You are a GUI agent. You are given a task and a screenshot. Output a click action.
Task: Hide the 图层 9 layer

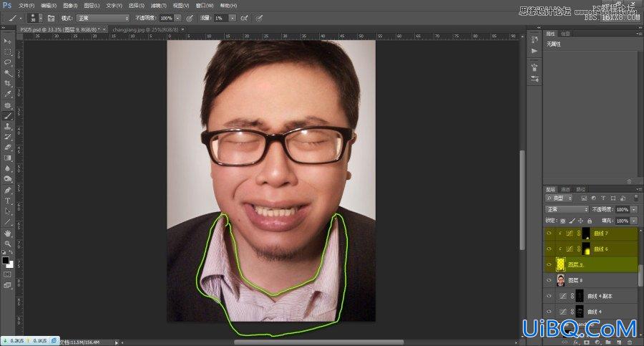pyautogui.click(x=549, y=264)
